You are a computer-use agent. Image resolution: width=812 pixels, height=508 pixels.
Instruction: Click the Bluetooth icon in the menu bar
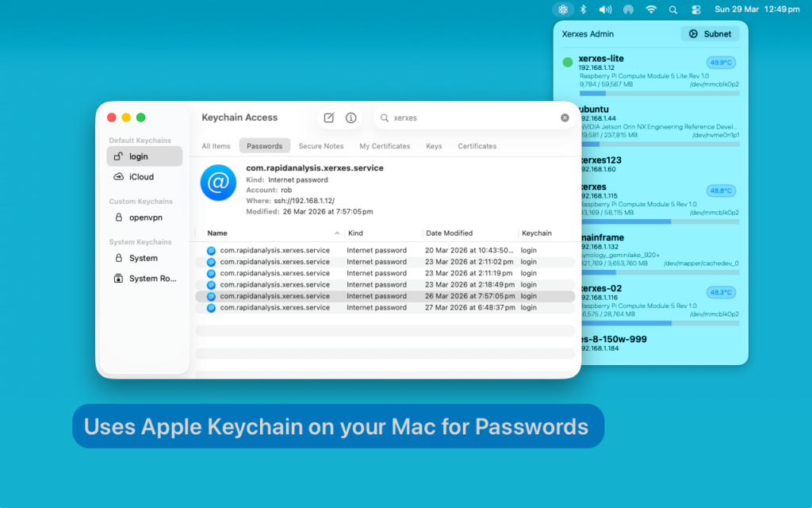[x=583, y=10]
